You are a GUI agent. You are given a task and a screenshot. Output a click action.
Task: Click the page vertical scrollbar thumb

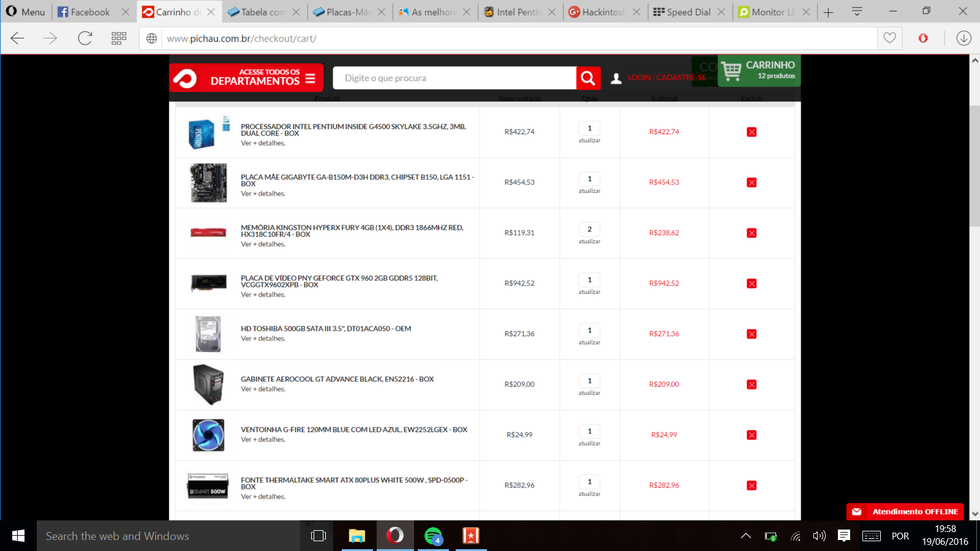pos(974,165)
